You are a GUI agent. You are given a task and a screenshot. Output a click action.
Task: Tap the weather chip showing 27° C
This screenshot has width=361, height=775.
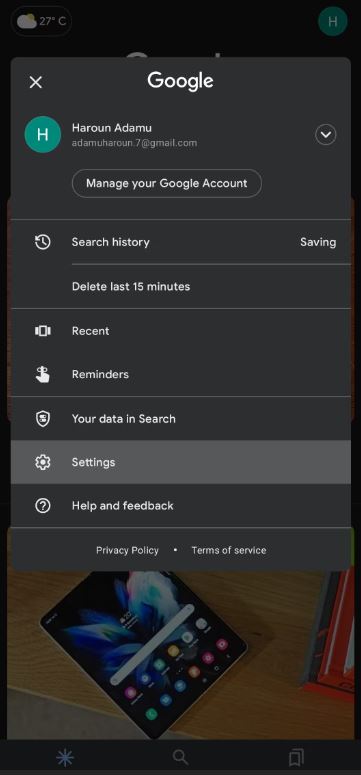tap(41, 21)
